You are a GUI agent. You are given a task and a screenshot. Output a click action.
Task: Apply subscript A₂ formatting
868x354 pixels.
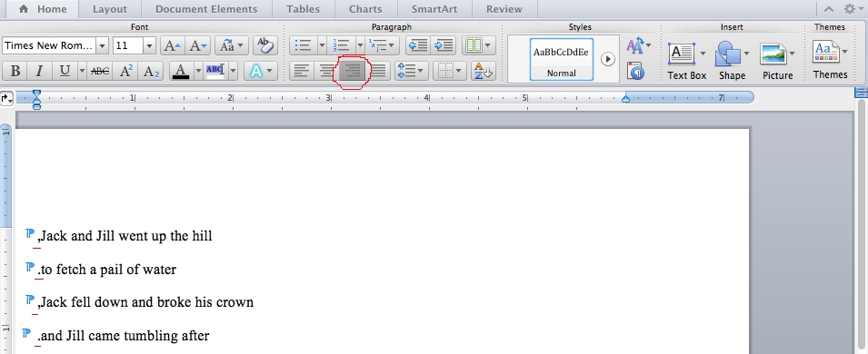[151, 71]
